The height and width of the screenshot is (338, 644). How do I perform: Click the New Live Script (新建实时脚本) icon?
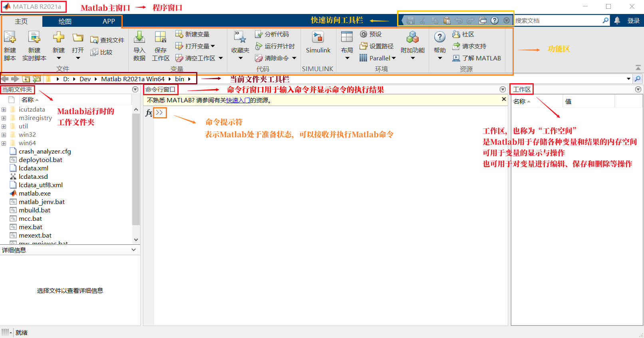pos(34,37)
